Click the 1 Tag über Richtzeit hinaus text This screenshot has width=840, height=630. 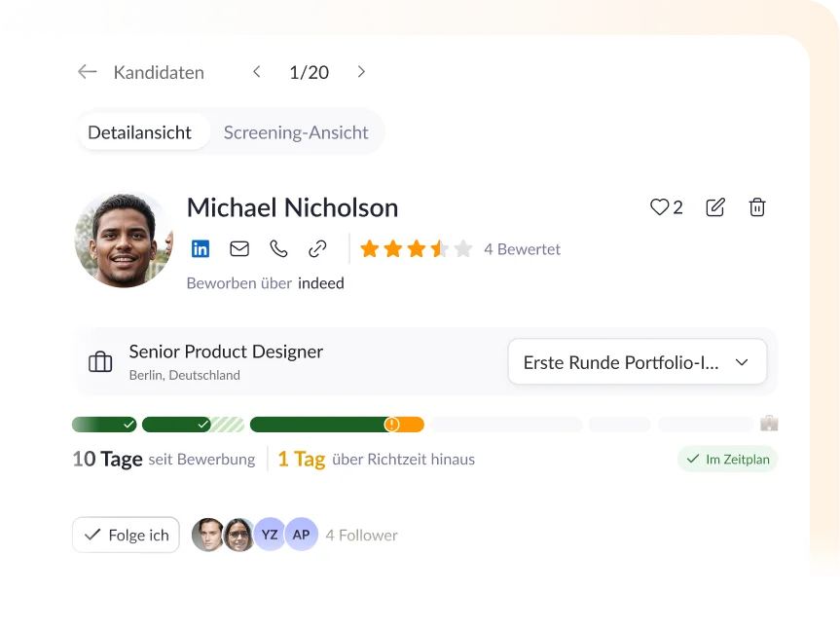(x=376, y=459)
